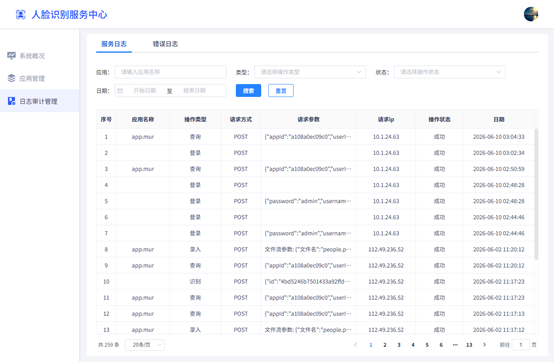Click request params cell in row 7
Screen dimensions: 554x362
click(x=308, y=233)
